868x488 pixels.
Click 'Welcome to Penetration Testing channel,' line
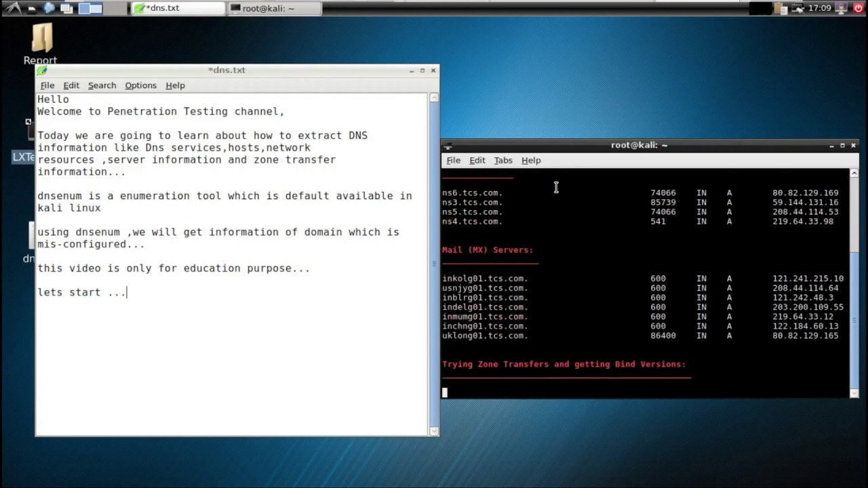(x=161, y=111)
